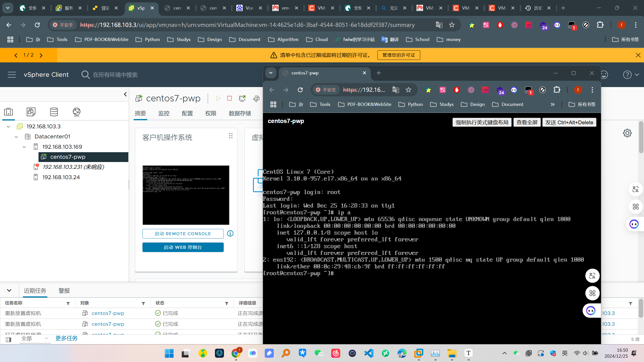
Task: Collapse the recent tasks bottom panel
Action: point(9,290)
